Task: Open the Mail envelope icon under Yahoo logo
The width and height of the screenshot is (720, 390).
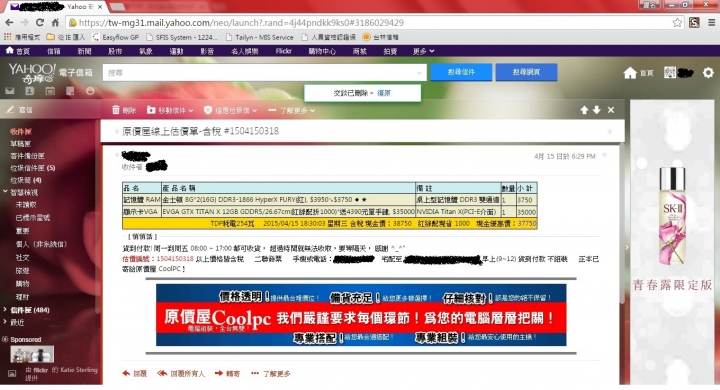Action: tap(10, 91)
